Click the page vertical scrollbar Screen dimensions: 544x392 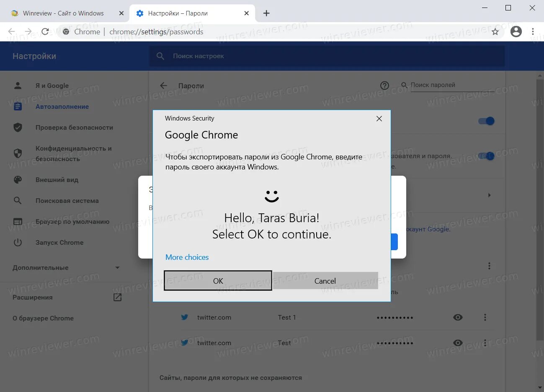pyautogui.click(x=540, y=209)
